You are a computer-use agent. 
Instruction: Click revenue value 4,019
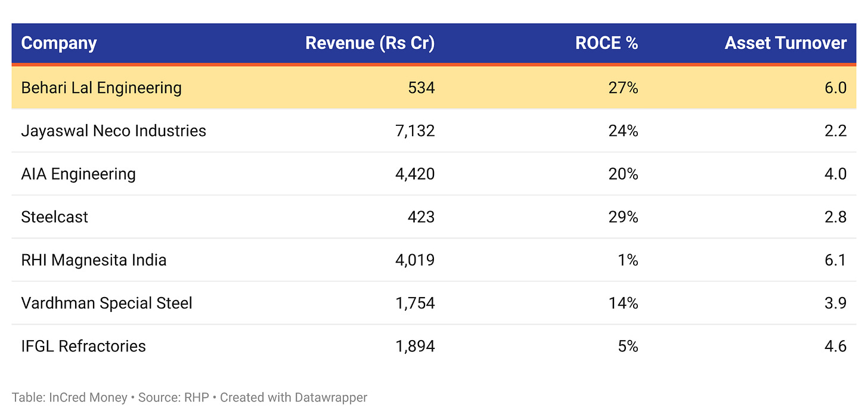(x=416, y=260)
